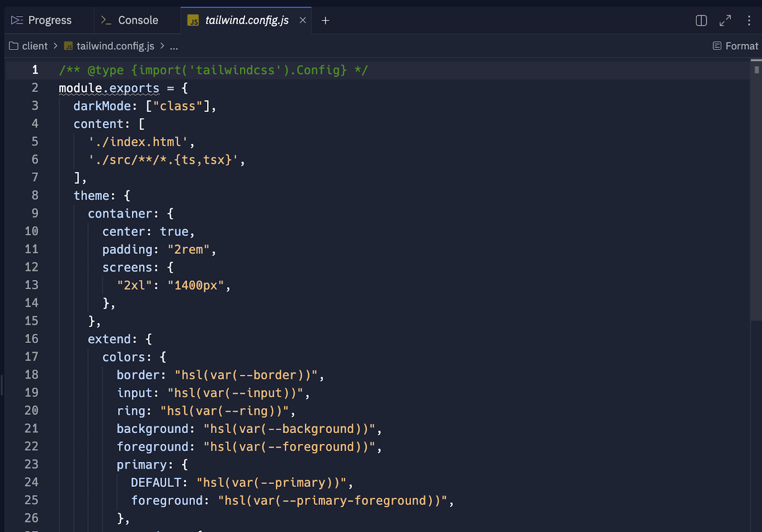Expand editor to fullscreen with arrows icon
The height and width of the screenshot is (532, 762).
[725, 20]
